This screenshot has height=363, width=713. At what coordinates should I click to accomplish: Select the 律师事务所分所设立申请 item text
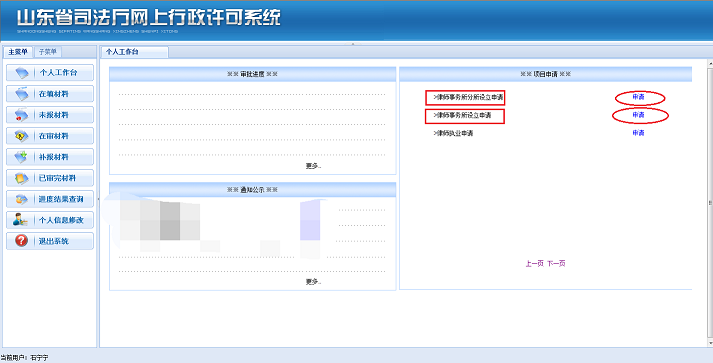pos(468,97)
